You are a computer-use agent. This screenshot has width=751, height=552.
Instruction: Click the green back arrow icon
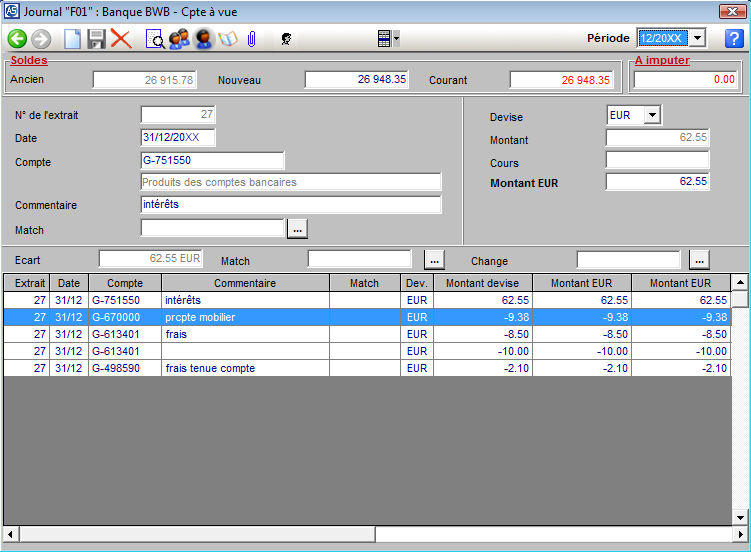17,39
